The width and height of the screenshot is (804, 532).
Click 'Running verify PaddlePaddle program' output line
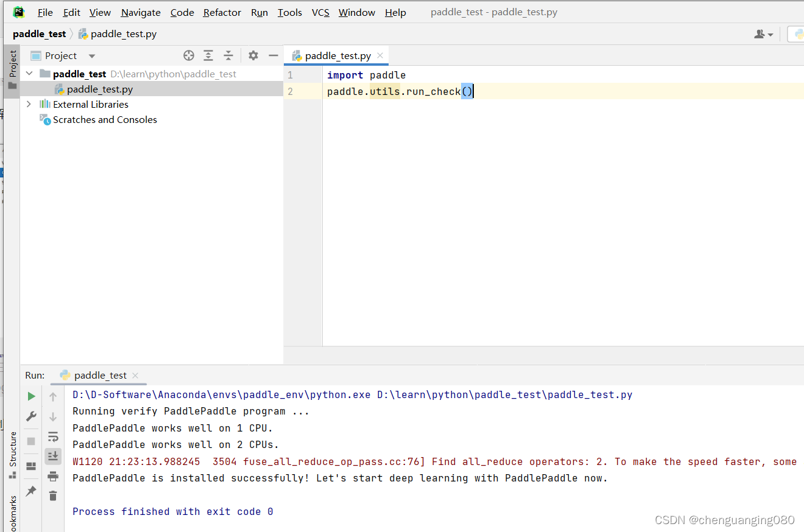click(x=191, y=411)
